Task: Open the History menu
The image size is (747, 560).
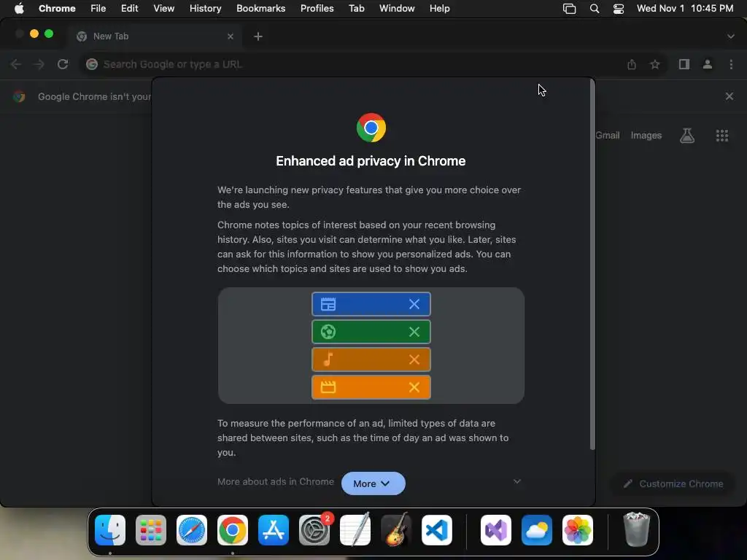Action: point(205,9)
